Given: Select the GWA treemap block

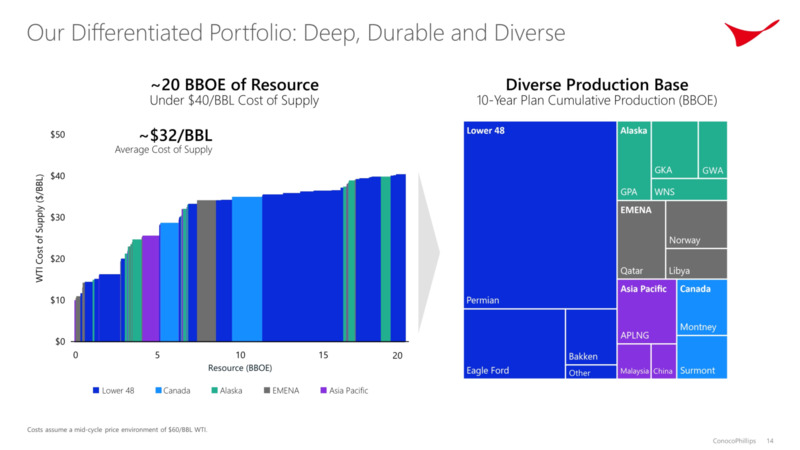Looking at the screenshot, I should tap(713, 149).
